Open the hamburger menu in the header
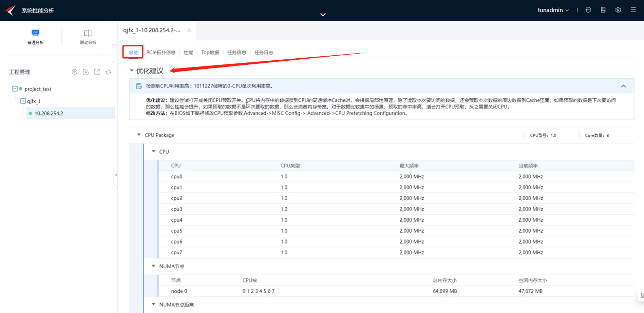This screenshot has width=644, height=313. (633, 10)
